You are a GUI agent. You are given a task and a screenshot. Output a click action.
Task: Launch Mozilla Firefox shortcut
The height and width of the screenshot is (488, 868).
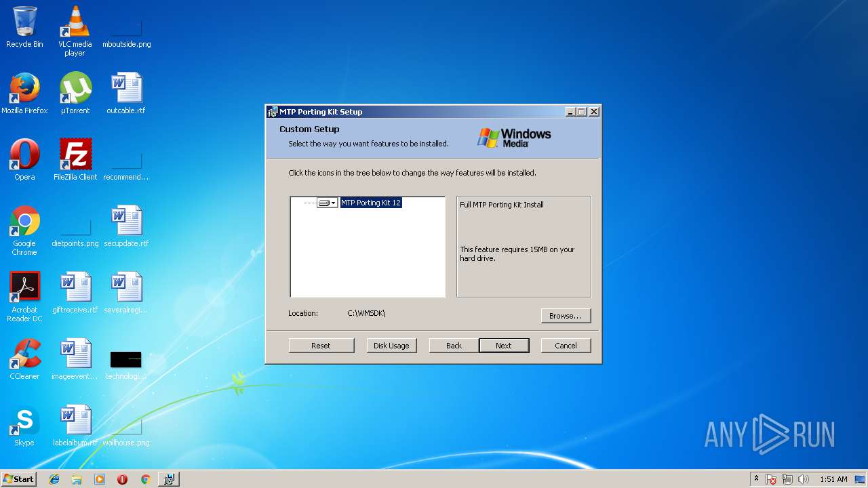point(24,94)
